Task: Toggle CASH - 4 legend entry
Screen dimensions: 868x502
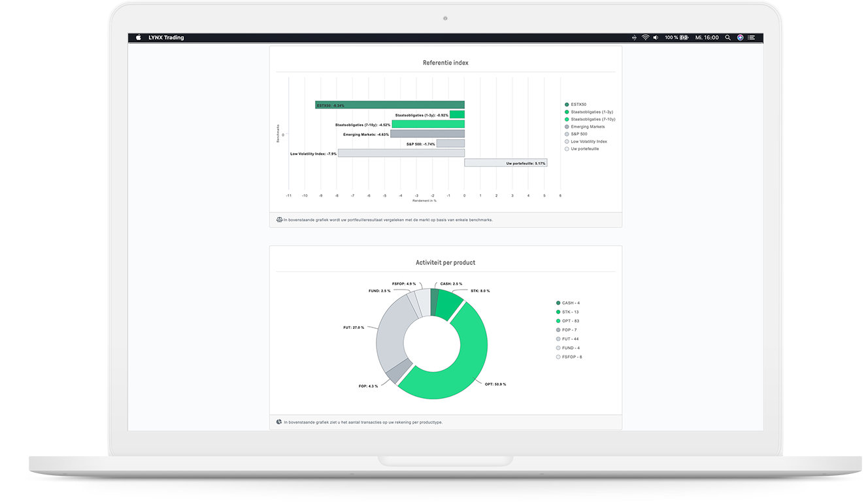Action: pyautogui.click(x=568, y=303)
